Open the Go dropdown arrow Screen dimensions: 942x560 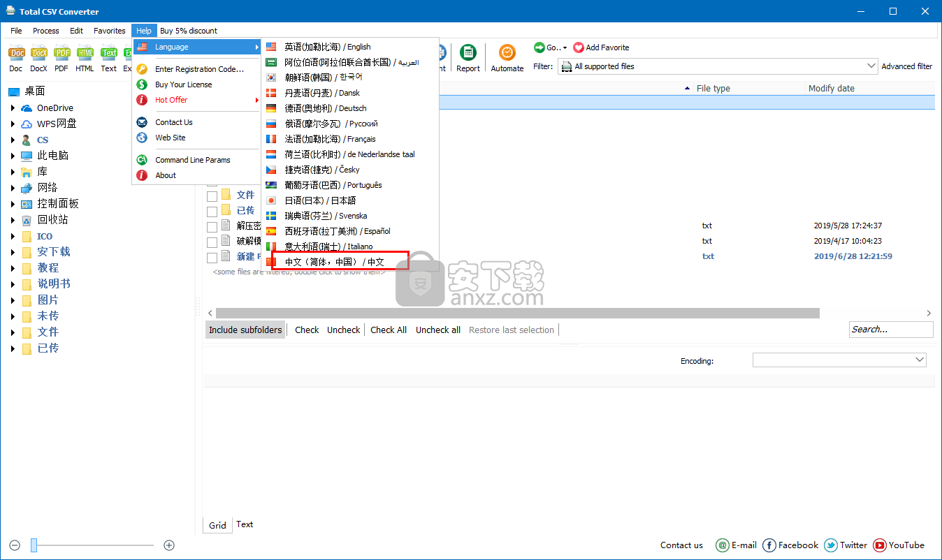pyautogui.click(x=565, y=47)
